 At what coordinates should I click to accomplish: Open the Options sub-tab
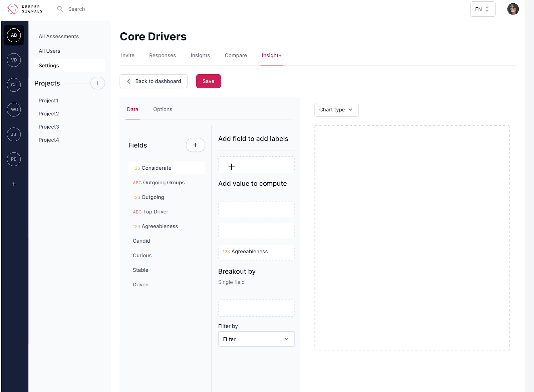point(163,109)
